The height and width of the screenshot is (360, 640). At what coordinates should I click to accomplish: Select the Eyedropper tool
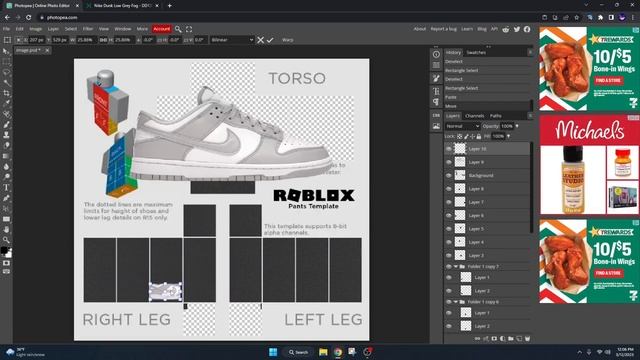(x=6, y=104)
